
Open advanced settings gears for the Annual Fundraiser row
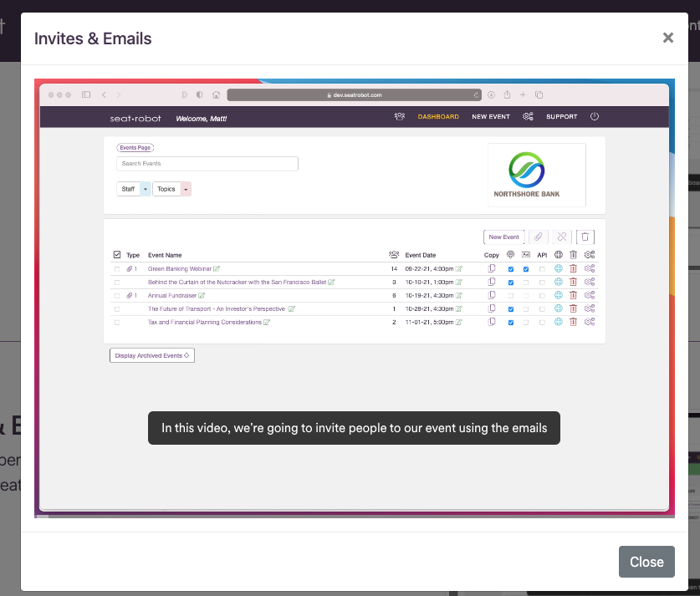[588, 294]
